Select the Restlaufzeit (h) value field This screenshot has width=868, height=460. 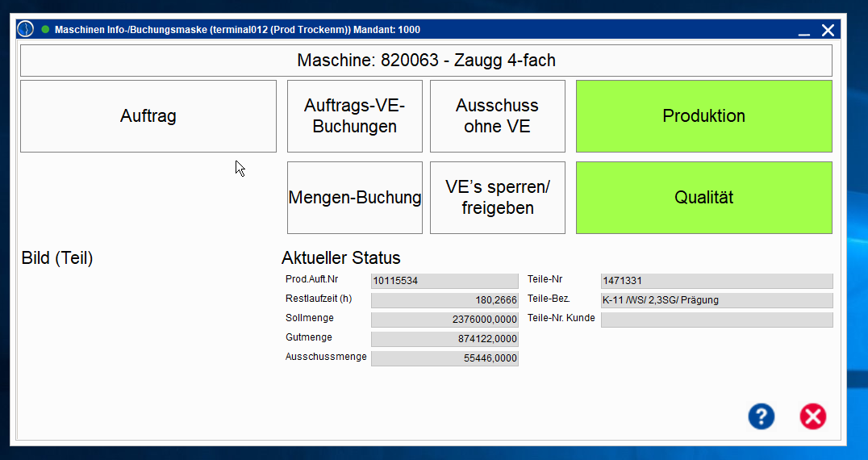[444, 300]
